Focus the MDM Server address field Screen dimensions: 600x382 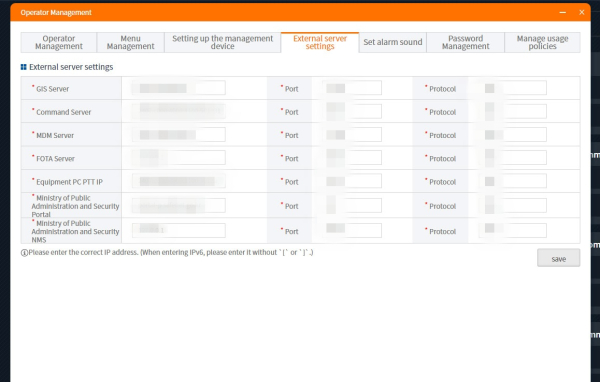coord(179,135)
